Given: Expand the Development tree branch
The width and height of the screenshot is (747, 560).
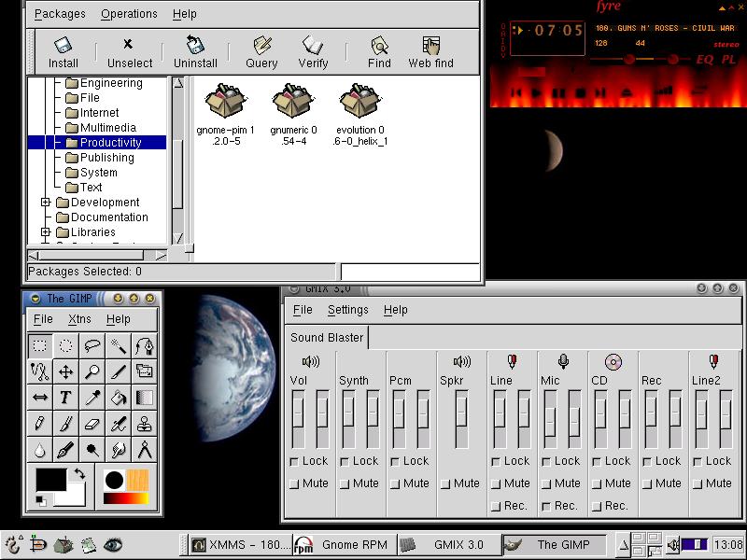Looking at the screenshot, I should pyautogui.click(x=44, y=202).
